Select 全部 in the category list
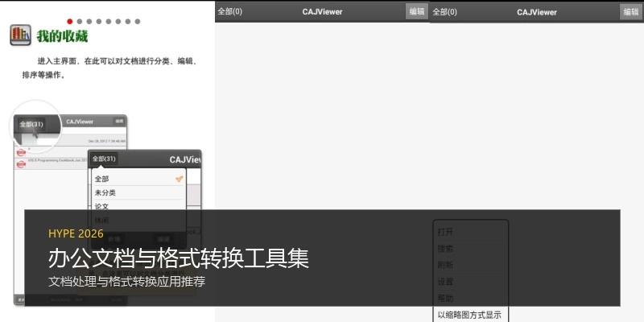 102,180
